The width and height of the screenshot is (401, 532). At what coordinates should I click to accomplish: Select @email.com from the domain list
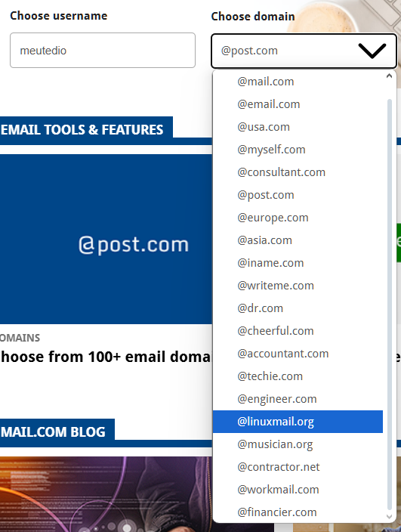coord(298,104)
